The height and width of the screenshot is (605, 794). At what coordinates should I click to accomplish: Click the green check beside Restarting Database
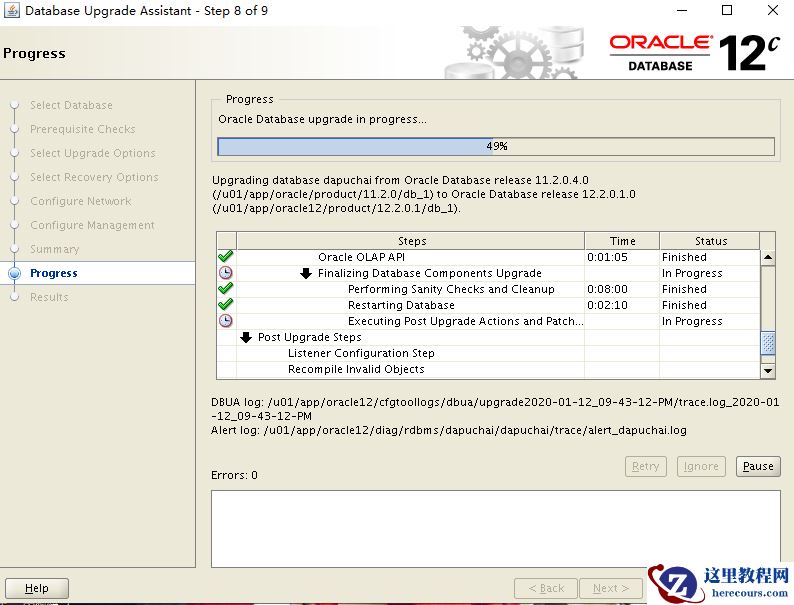225,305
